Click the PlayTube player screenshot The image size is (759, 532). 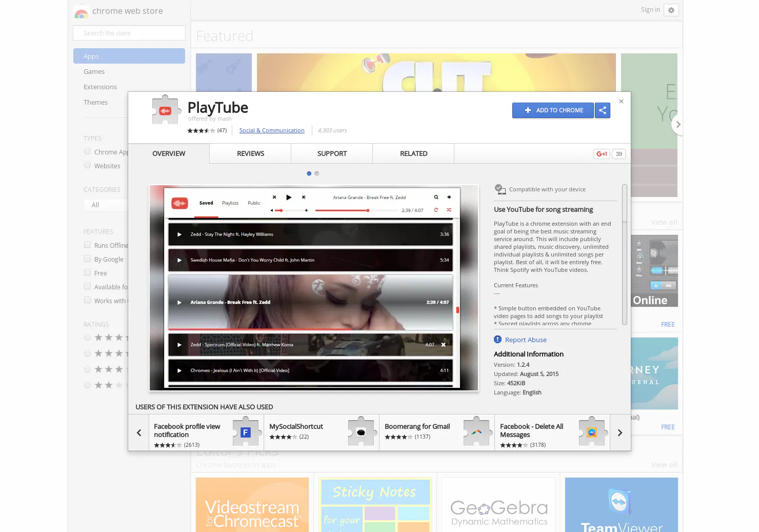tap(314, 288)
